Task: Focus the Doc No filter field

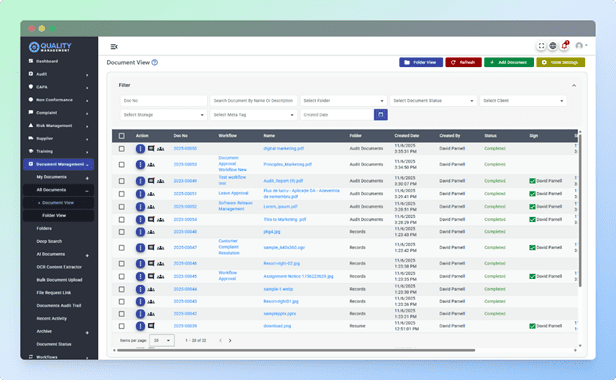Action: 163,101
